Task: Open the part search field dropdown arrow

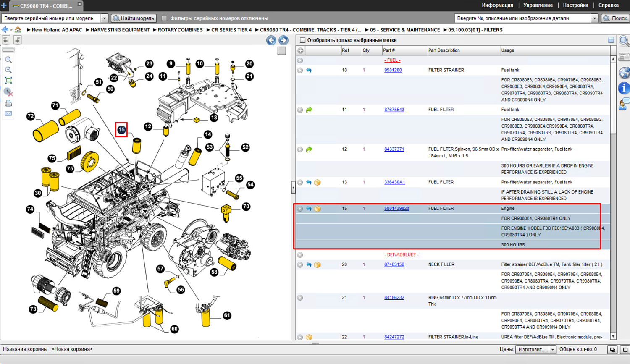Action: pyautogui.click(x=594, y=18)
